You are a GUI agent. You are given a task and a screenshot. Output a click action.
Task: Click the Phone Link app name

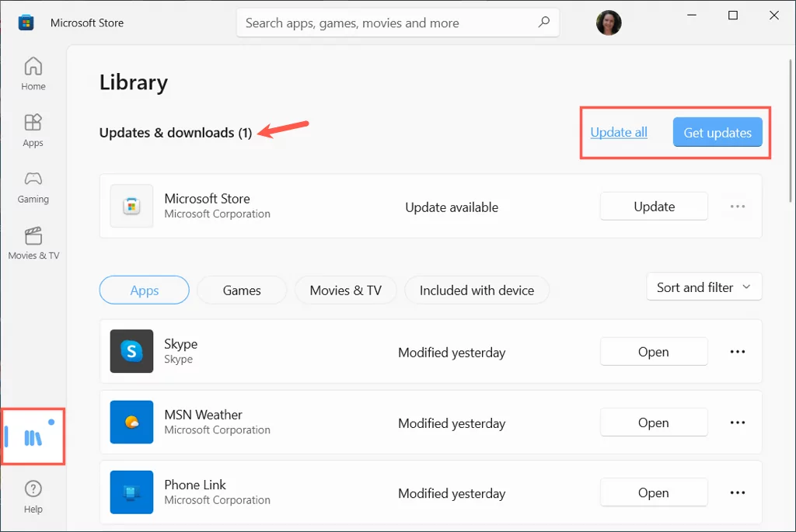(195, 485)
